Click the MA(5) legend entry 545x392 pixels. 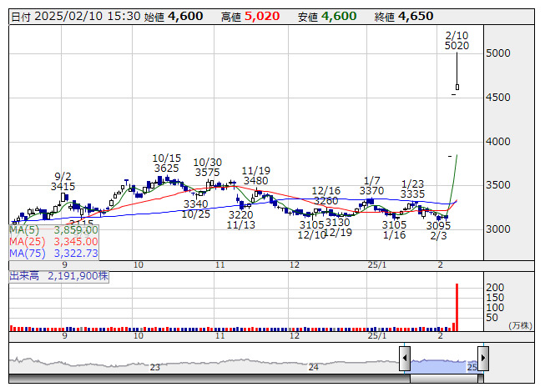click(54, 229)
